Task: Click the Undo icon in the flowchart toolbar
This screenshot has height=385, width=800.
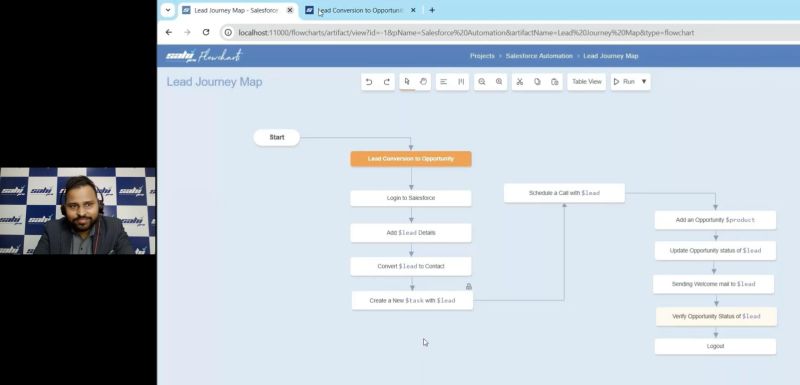Action: (x=369, y=82)
